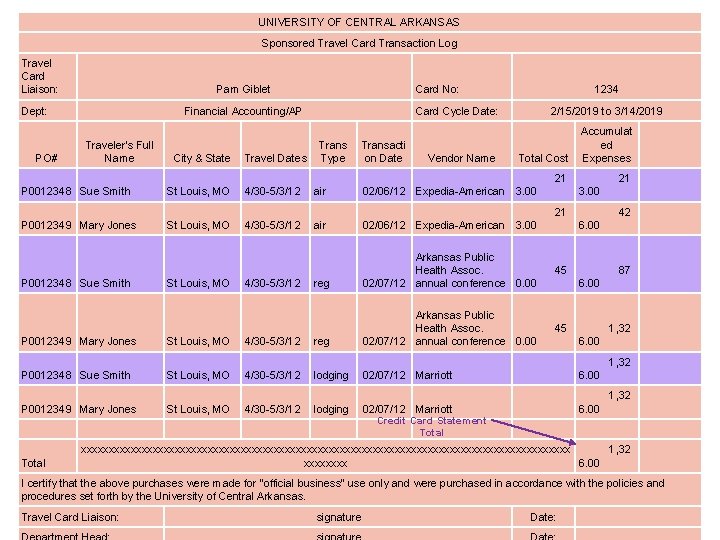Select the '2/15/2019 to 3/14/2019' date cell

pos(607,111)
